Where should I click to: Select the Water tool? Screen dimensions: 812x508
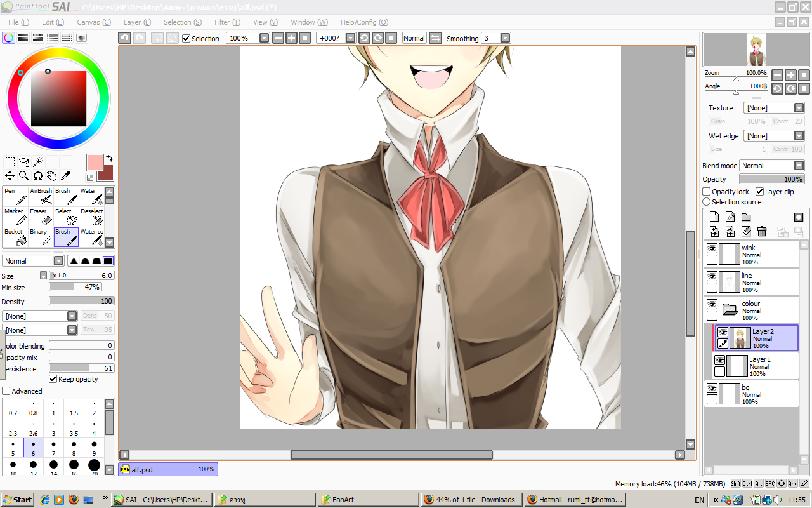(91, 196)
